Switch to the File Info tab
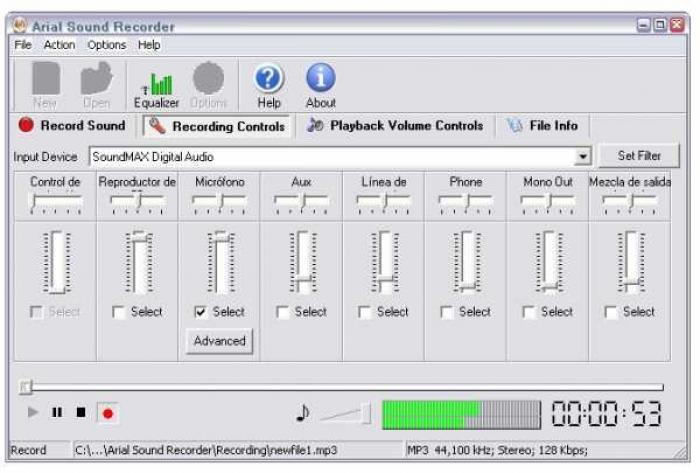This screenshot has width=700, height=473. pyautogui.click(x=543, y=126)
